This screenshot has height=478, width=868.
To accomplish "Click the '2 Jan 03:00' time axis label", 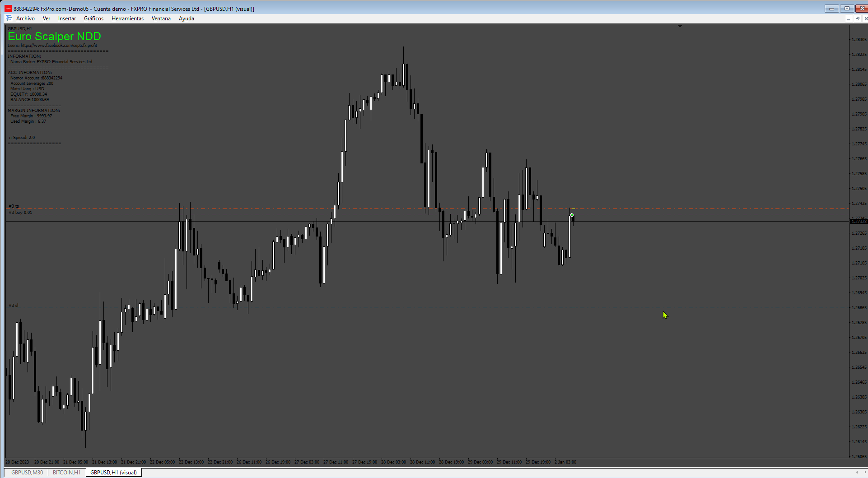I will [565, 462].
